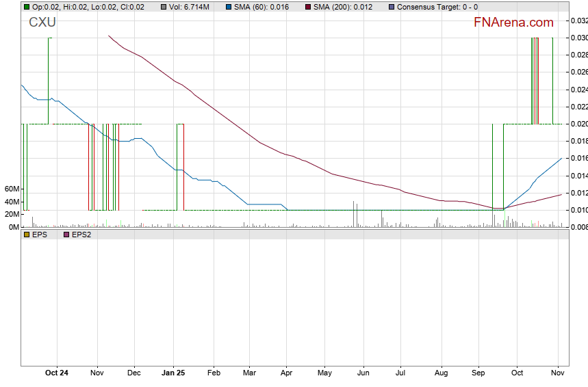
Task: Select the Sep label on the time axis
Action: coord(478,373)
